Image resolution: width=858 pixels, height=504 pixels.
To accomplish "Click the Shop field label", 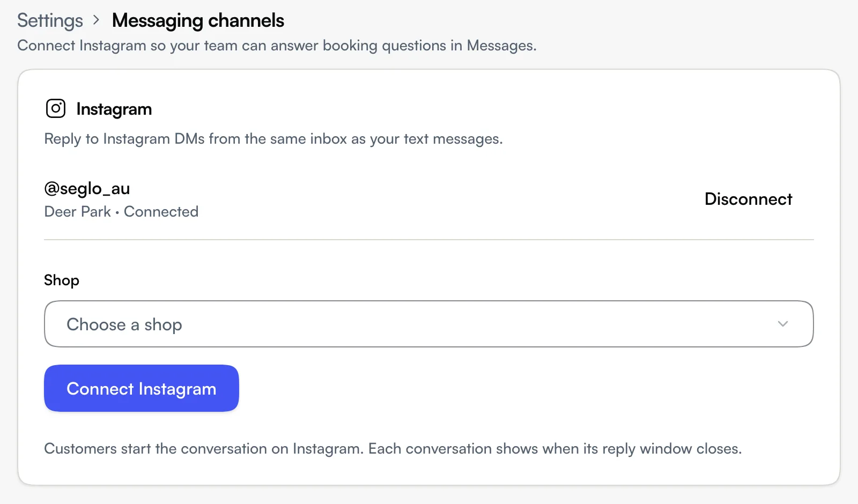I will (x=62, y=280).
